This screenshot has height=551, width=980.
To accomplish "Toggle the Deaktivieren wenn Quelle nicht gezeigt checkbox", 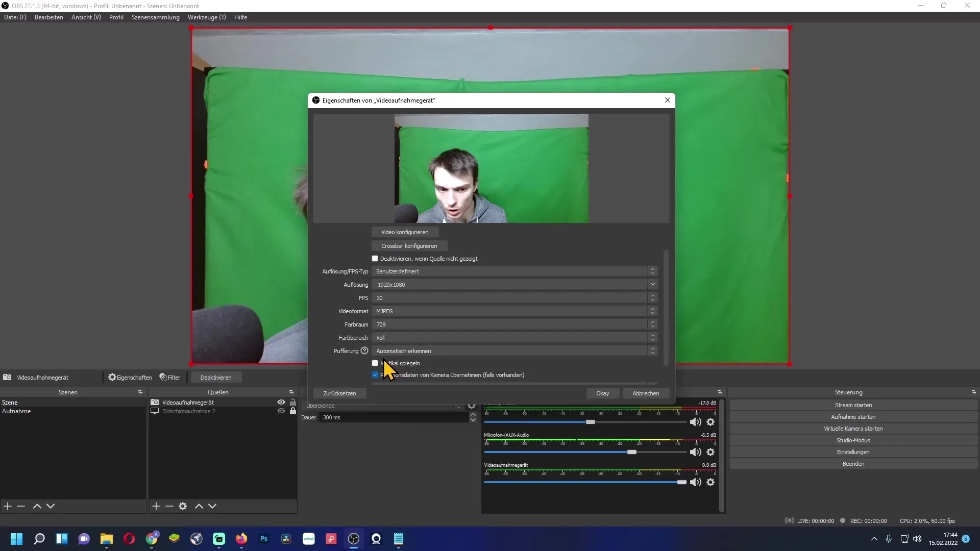I will click(374, 258).
